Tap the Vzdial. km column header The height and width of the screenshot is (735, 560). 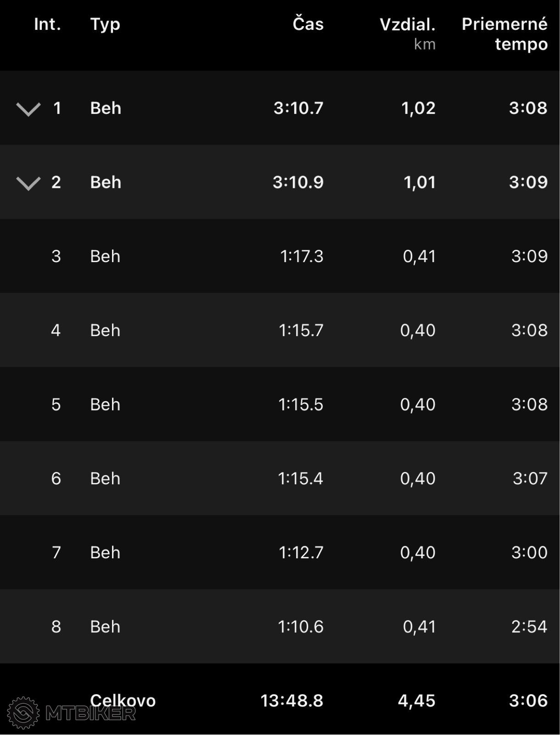coord(408,33)
